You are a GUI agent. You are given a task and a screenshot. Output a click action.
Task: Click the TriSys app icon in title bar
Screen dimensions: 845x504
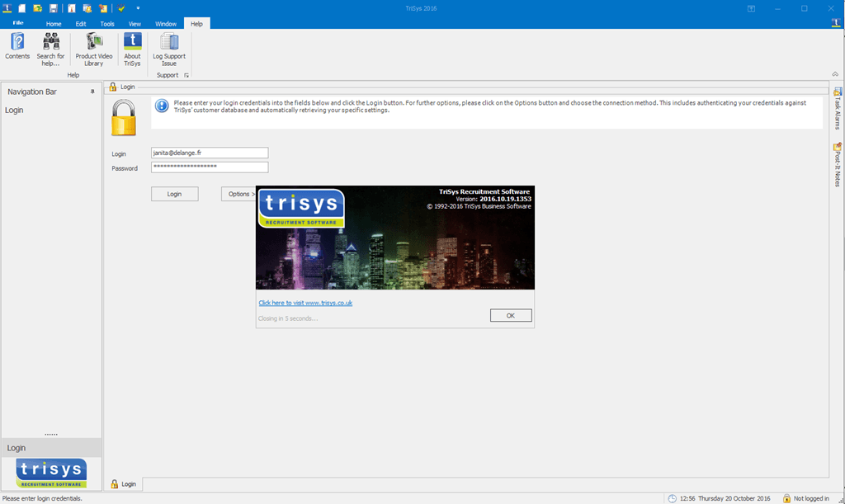(x=7, y=8)
